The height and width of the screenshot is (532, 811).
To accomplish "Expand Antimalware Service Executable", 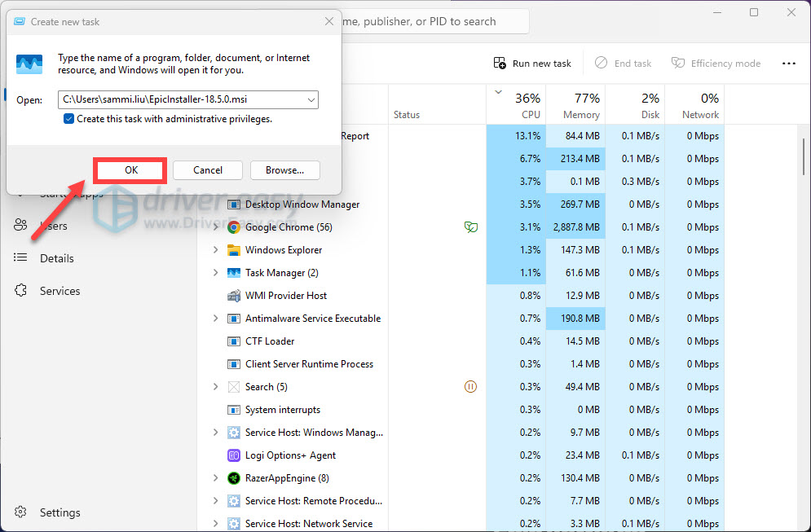I will point(216,319).
